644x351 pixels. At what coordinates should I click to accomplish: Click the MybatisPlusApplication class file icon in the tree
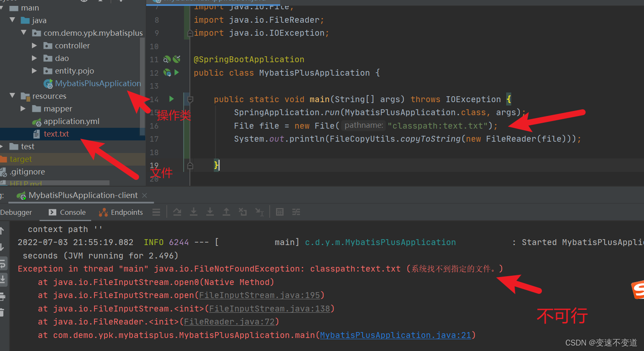[48, 84]
